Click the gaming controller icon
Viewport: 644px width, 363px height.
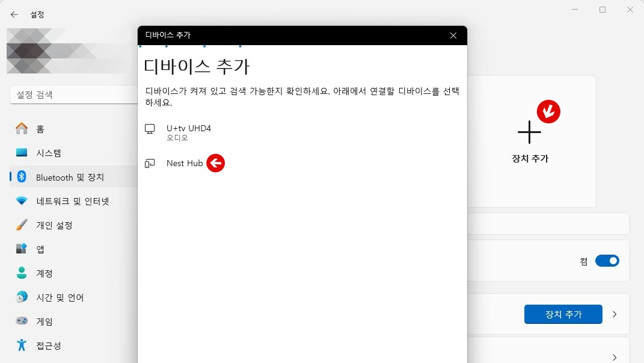click(22, 321)
